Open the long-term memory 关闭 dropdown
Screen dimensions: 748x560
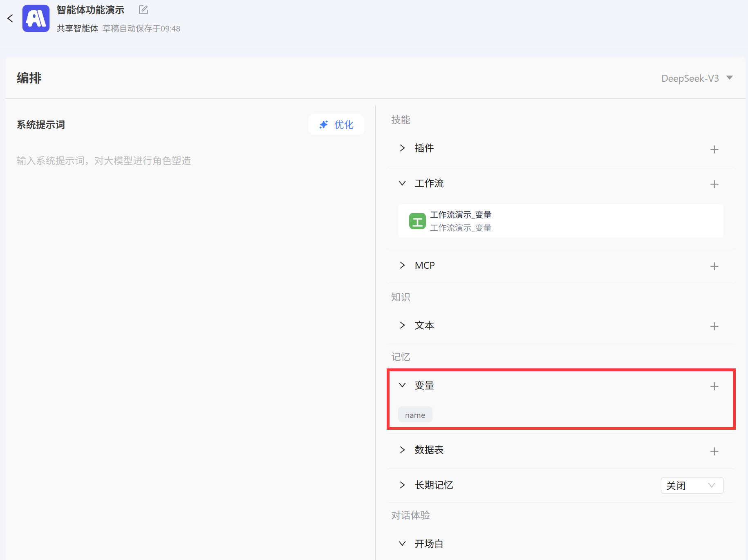click(x=692, y=485)
